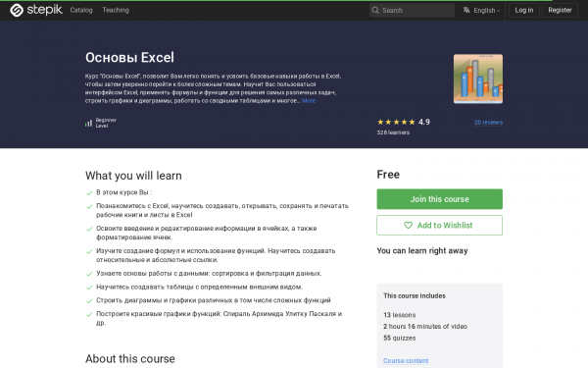Click checkmark beside Изучите создание формул
588x368 pixels.
[x=89, y=251]
